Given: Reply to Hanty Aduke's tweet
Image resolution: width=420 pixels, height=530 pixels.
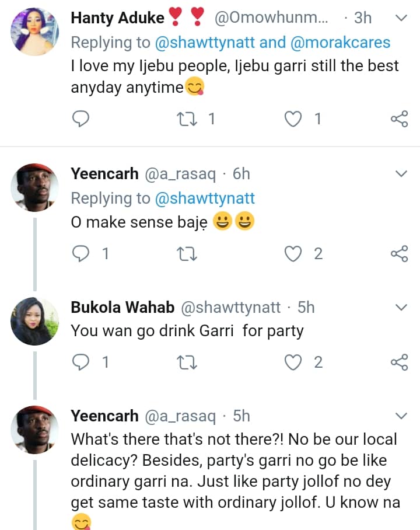Looking at the screenshot, I should click(x=80, y=120).
